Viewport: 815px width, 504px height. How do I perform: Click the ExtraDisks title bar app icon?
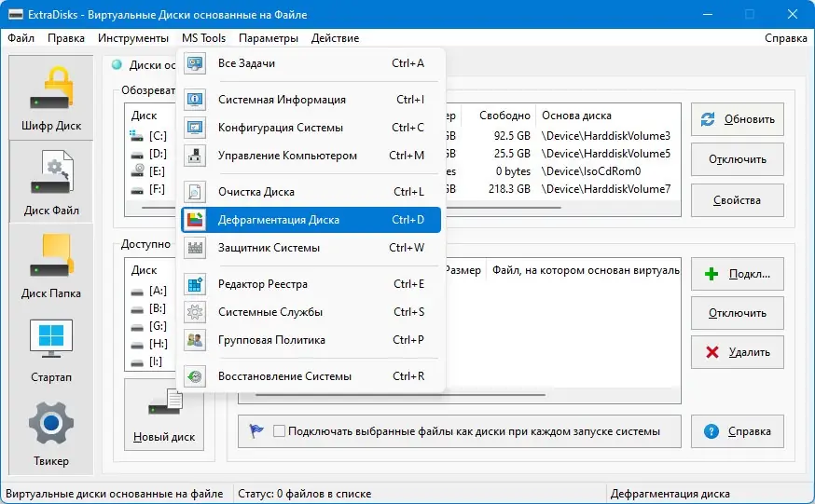[15, 14]
